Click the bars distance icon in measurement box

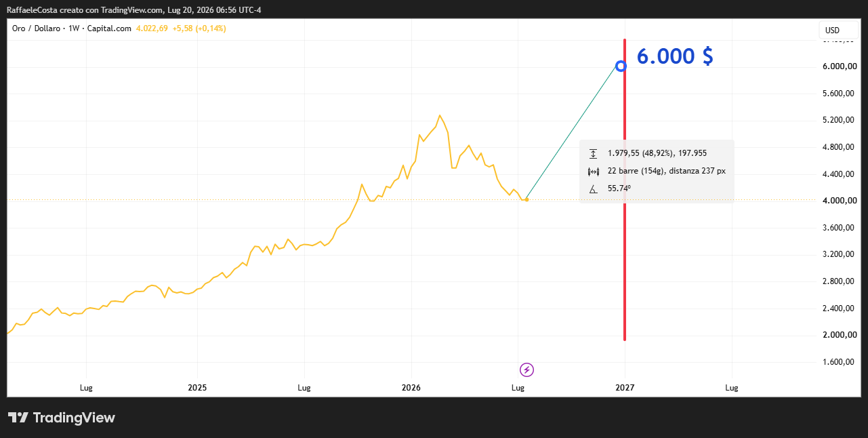point(594,171)
